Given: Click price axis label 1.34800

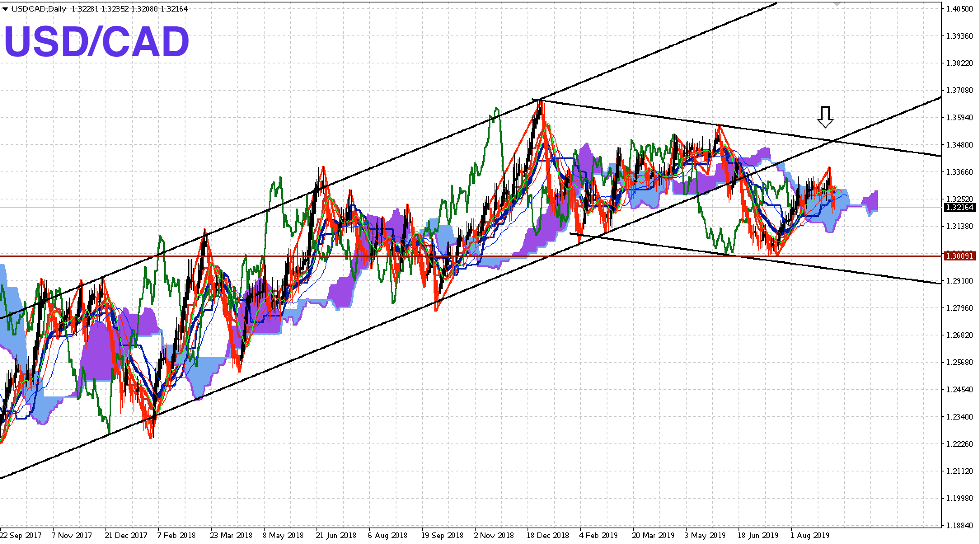Looking at the screenshot, I should coord(960,145).
